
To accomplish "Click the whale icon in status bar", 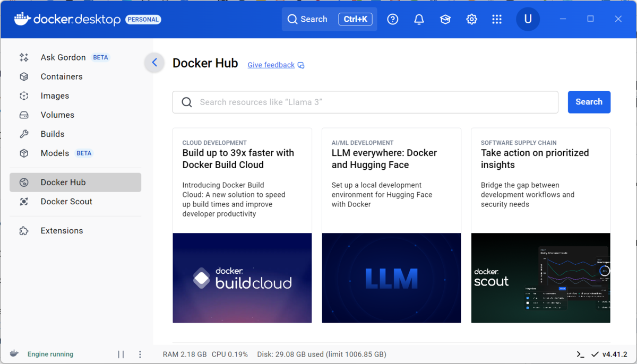I will (x=14, y=354).
